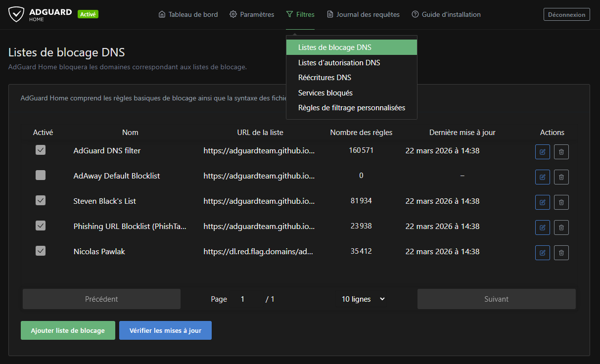Open Guide d'installation in the navigation bar
Viewport: 600px width, 364px height.
[446, 14]
